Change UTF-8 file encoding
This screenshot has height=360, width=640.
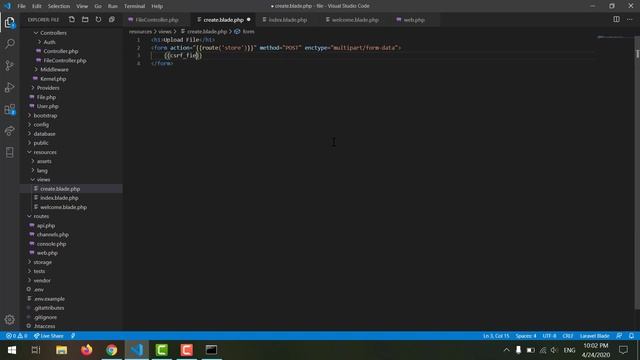tap(549, 336)
